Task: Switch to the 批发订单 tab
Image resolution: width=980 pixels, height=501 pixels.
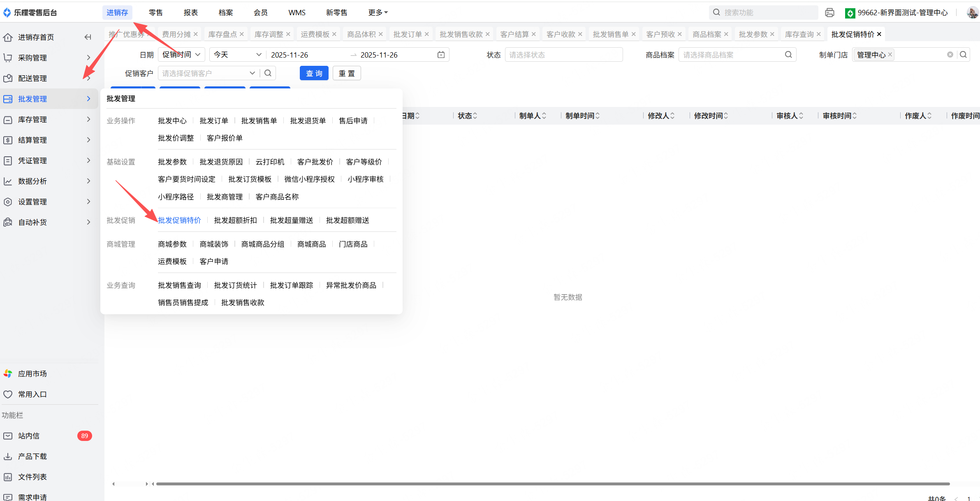Action: (407, 34)
